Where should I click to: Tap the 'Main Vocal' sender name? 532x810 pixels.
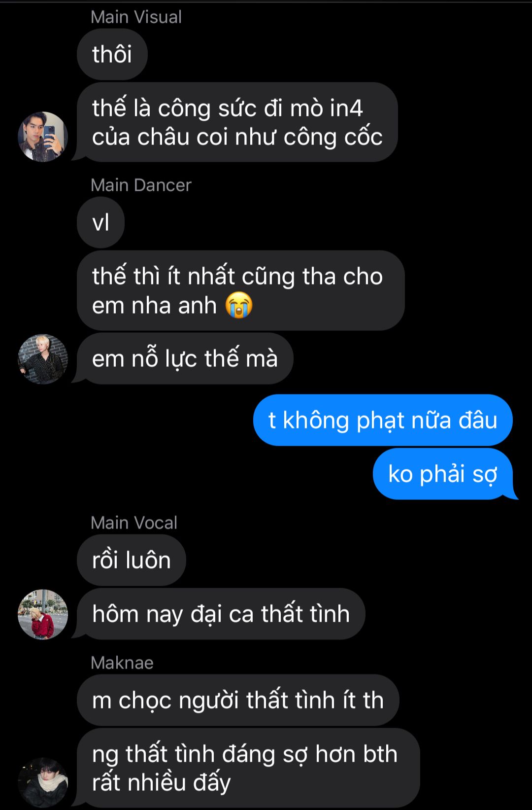click(134, 523)
